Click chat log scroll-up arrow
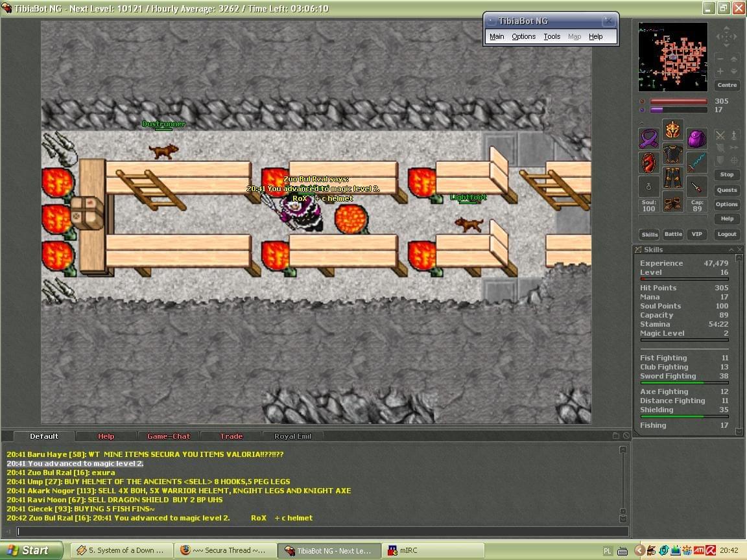Screen dimensions: 747x560 point(622,450)
